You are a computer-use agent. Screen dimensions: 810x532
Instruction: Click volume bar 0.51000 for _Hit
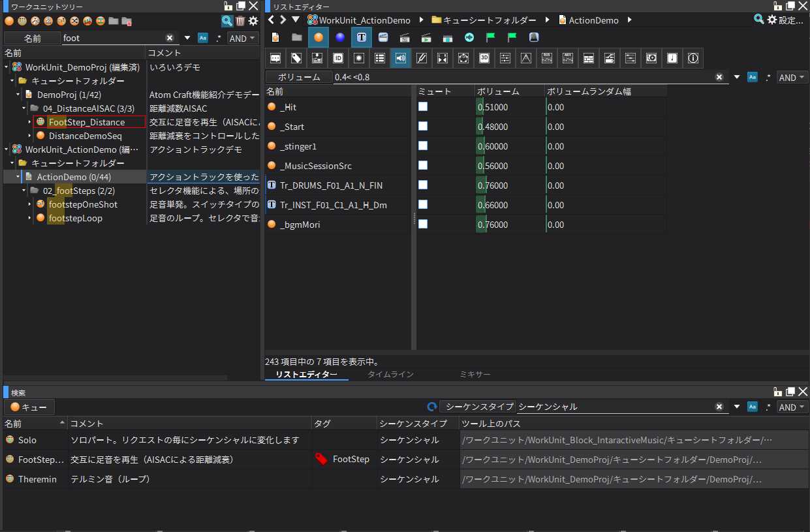click(509, 107)
